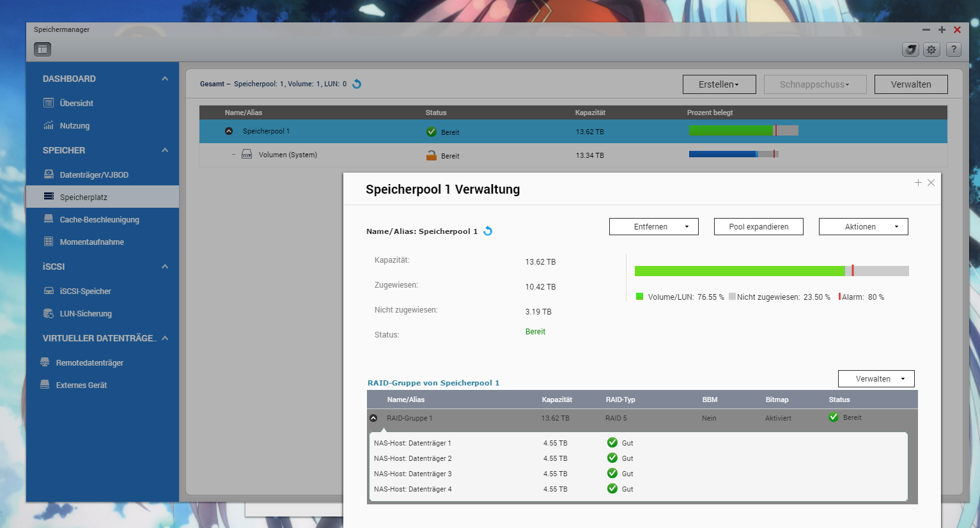Select Speicherplatz in the sidebar
980x528 pixels.
tap(102, 197)
